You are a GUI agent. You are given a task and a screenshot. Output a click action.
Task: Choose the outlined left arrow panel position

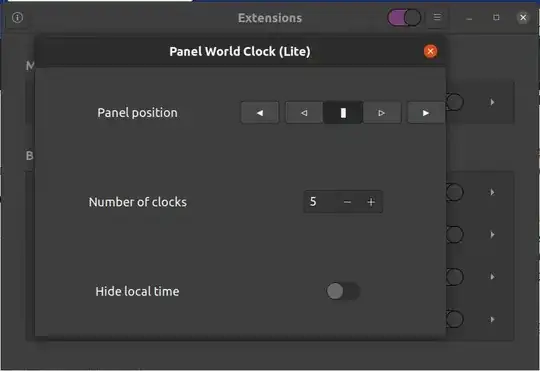click(x=304, y=113)
